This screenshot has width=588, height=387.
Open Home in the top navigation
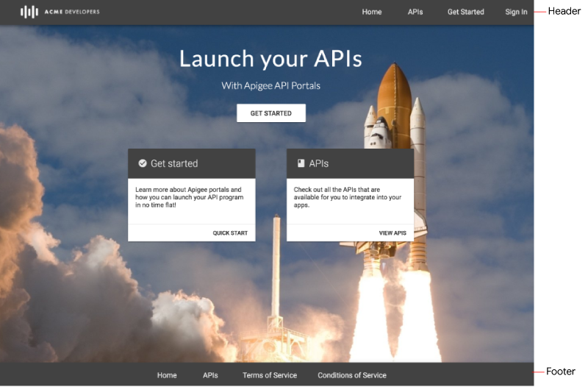(x=371, y=12)
